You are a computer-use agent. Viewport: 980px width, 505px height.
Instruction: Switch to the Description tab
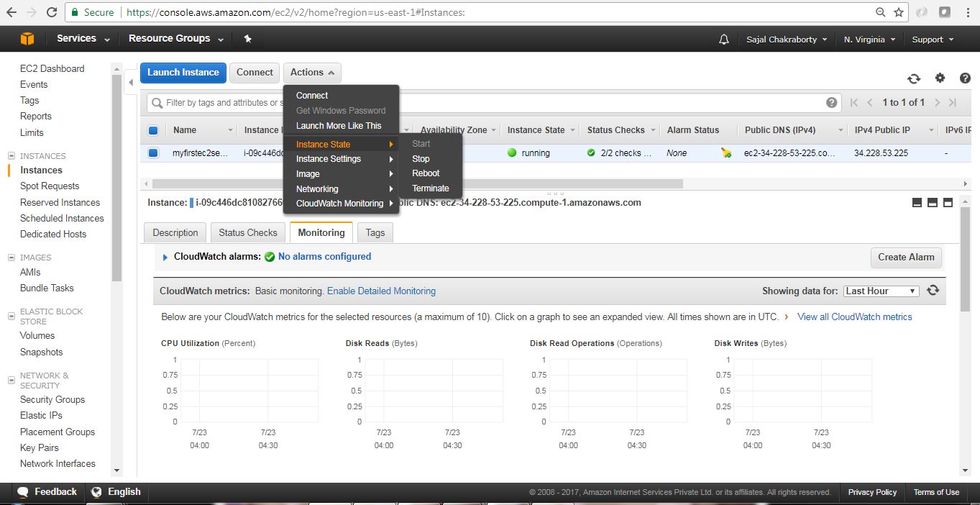(174, 232)
